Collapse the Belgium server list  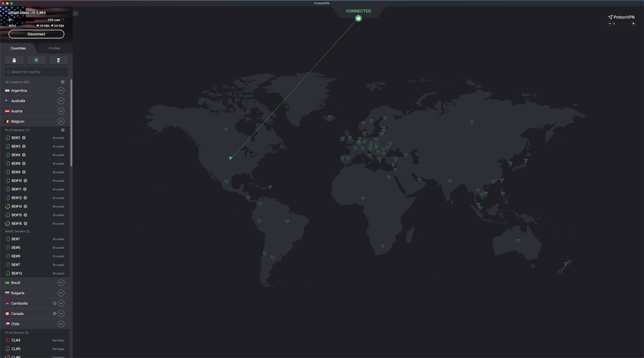tap(60, 121)
